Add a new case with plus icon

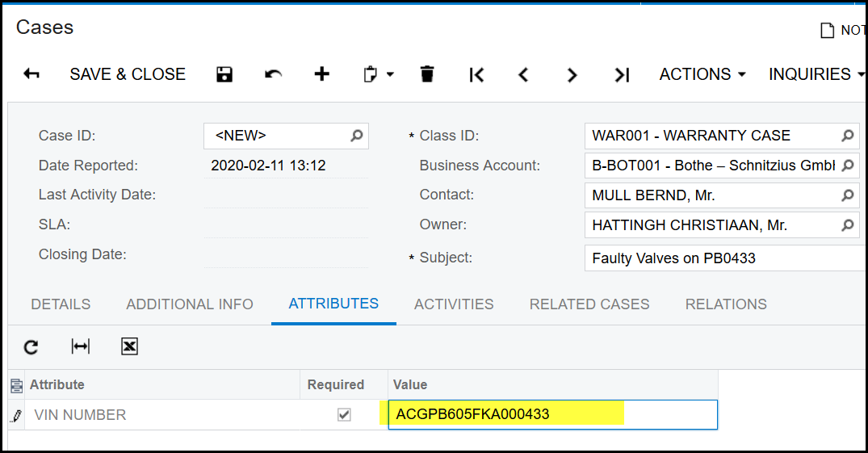pyautogui.click(x=321, y=74)
